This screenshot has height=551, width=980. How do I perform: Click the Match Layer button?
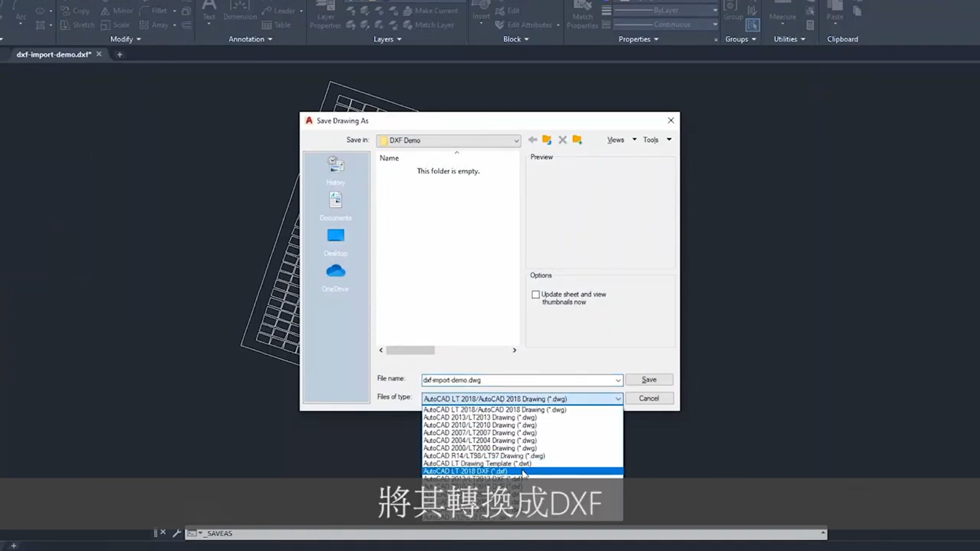coord(432,24)
